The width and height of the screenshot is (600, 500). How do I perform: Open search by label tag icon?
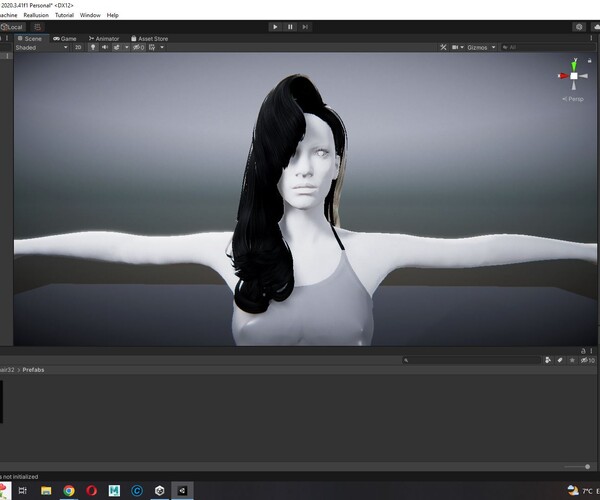click(x=560, y=360)
